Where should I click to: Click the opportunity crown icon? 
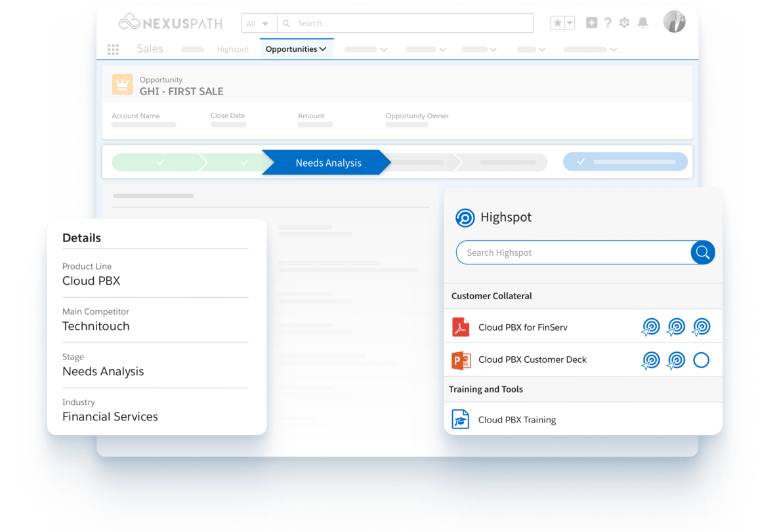click(123, 85)
